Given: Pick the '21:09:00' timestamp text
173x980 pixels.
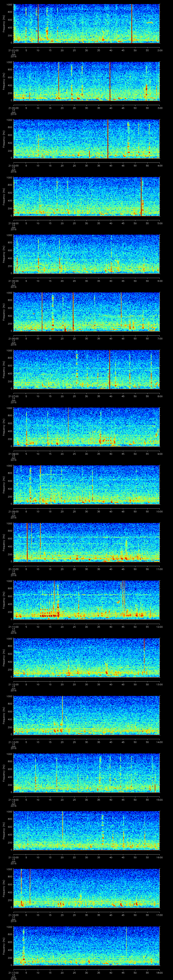Looking at the screenshot, I should (x=13, y=511).
